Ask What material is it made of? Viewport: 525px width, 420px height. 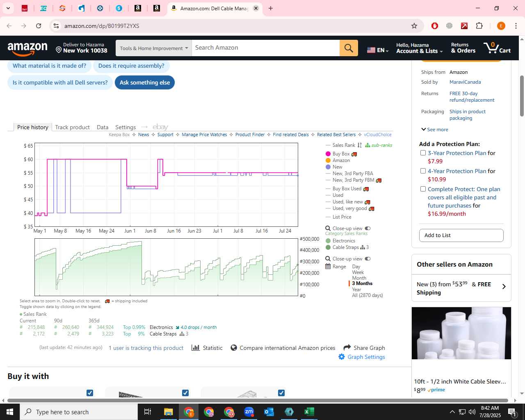49,66
